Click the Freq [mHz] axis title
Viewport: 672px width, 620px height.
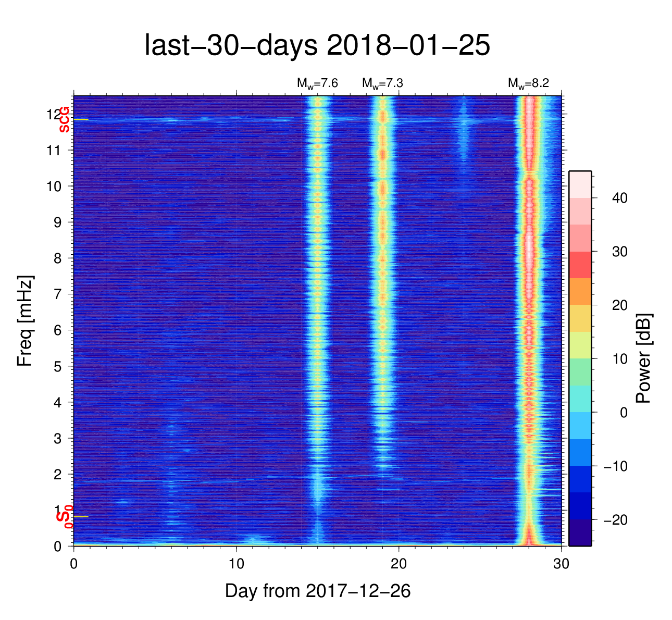click(24, 321)
